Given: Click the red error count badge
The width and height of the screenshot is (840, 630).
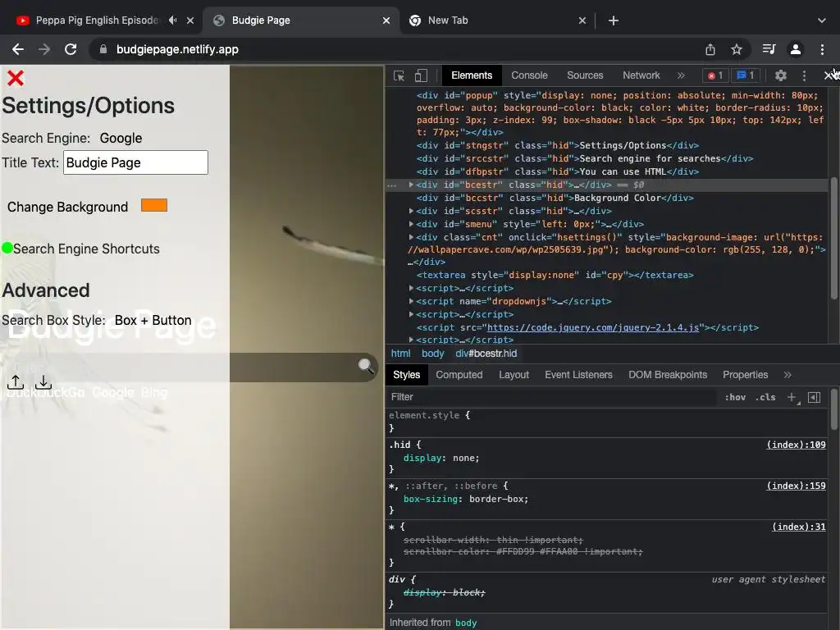Looking at the screenshot, I should (x=715, y=75).
